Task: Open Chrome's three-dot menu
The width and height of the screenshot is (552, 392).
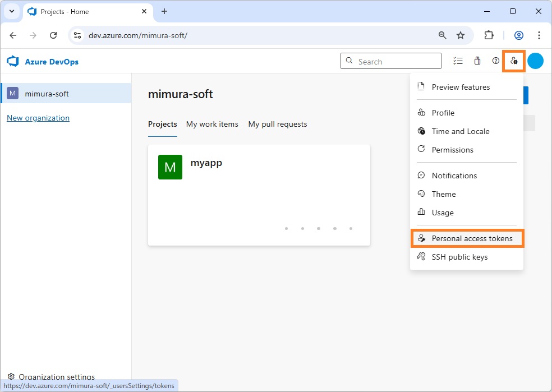Action: pos(539,35)
